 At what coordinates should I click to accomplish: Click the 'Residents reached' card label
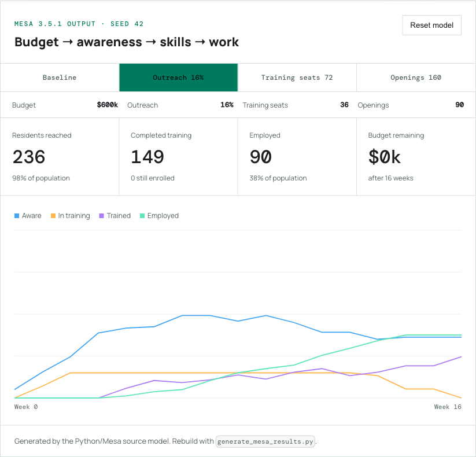click(x=42, y=135)
